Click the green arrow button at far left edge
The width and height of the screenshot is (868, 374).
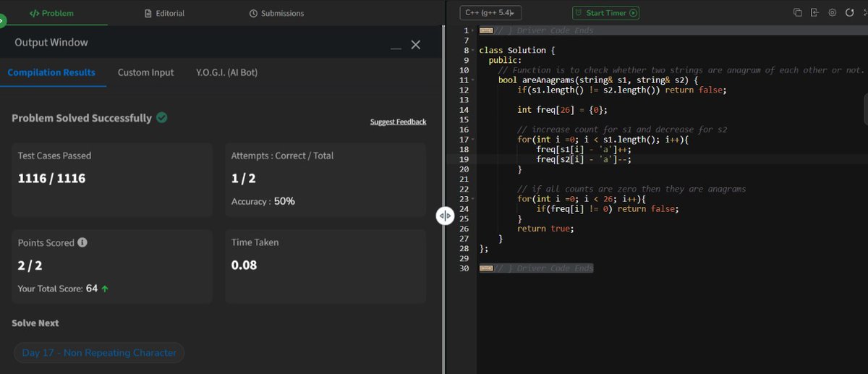(2, 21)
